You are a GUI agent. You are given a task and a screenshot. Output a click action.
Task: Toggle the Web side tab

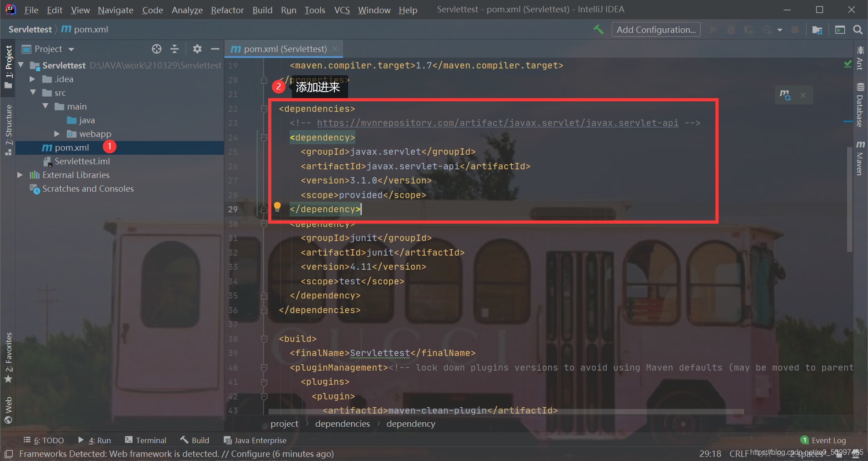[8, 410]
